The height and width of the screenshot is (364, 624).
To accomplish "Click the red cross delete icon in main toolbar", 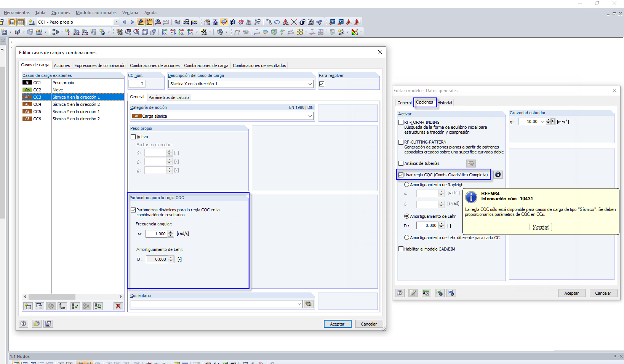I will (x=294, y=22).
